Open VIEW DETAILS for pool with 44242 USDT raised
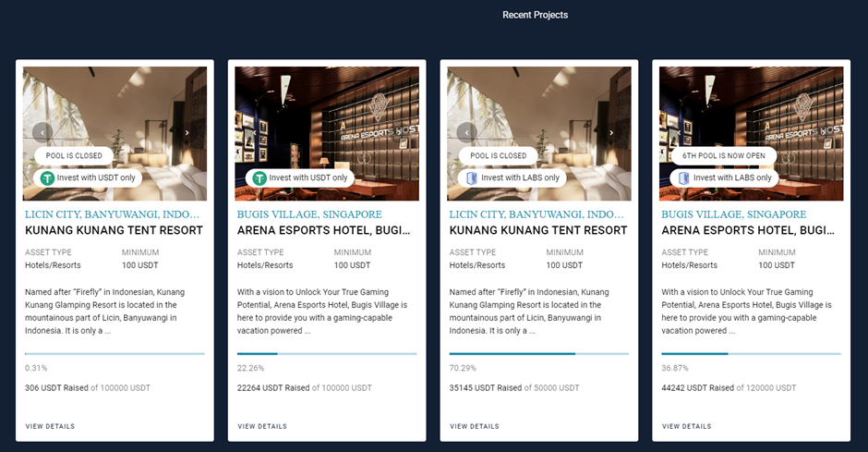Screen dimensions: 868x452 [x=686, y=426]
